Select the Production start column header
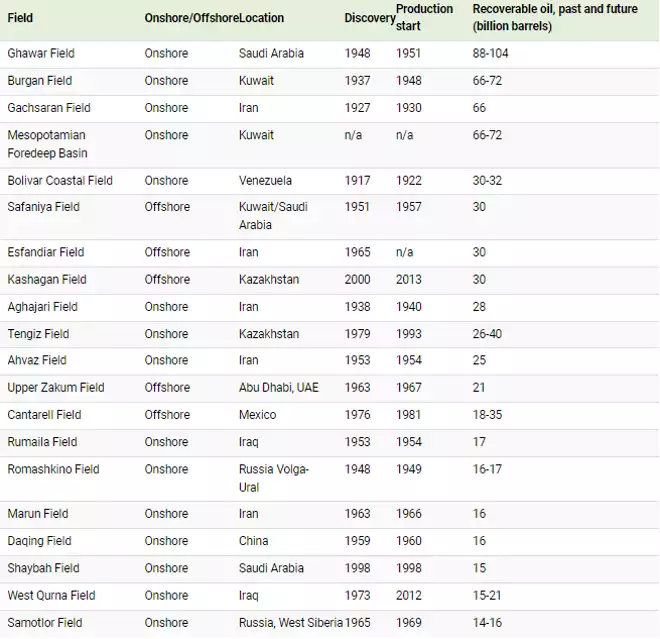The image size is (660, 639). click(x=424, y=17)
